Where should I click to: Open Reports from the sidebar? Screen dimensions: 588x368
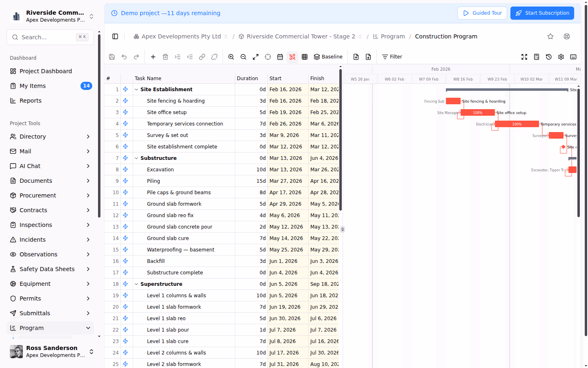31,101
